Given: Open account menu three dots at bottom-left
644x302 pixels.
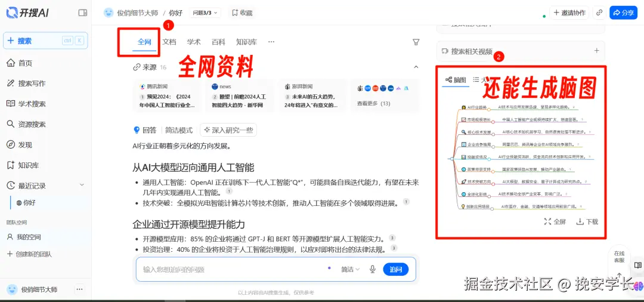Looking at the screenshot, I should click(80, 289).
